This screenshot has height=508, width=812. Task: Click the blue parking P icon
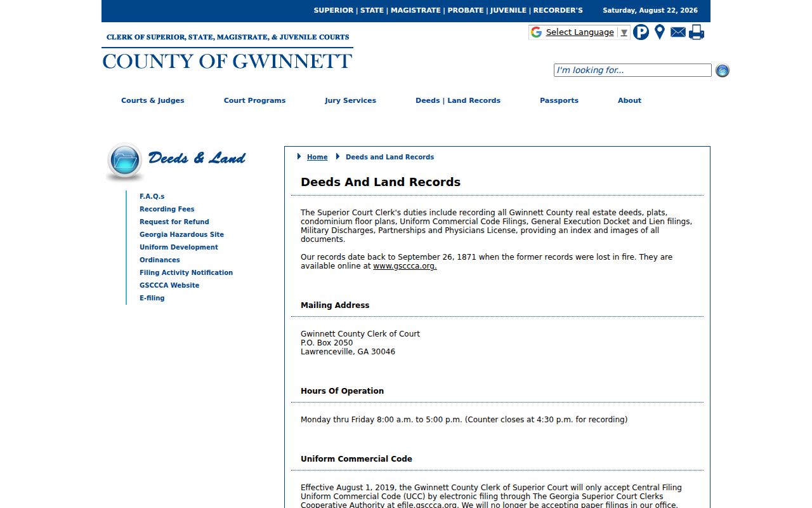click(641, 32)
